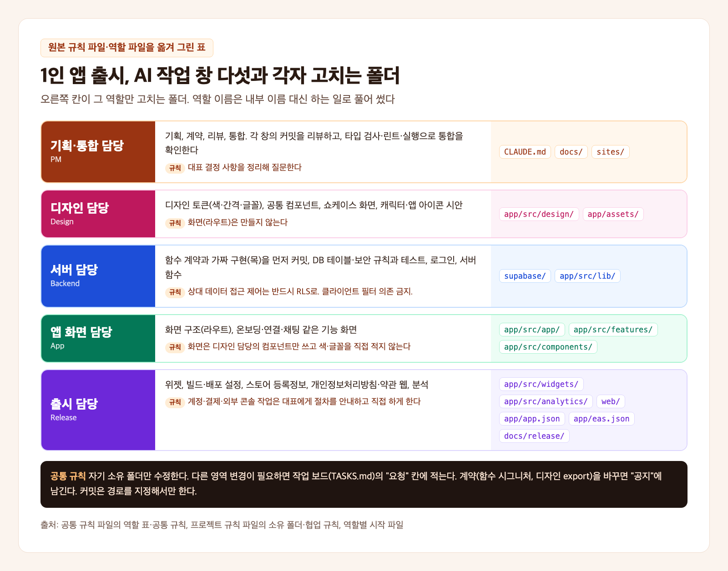Image resolution: width=728 pixels, height=571 pixels.
Task: Click the Release label under 출시 담당
Action: click(64, 417)
